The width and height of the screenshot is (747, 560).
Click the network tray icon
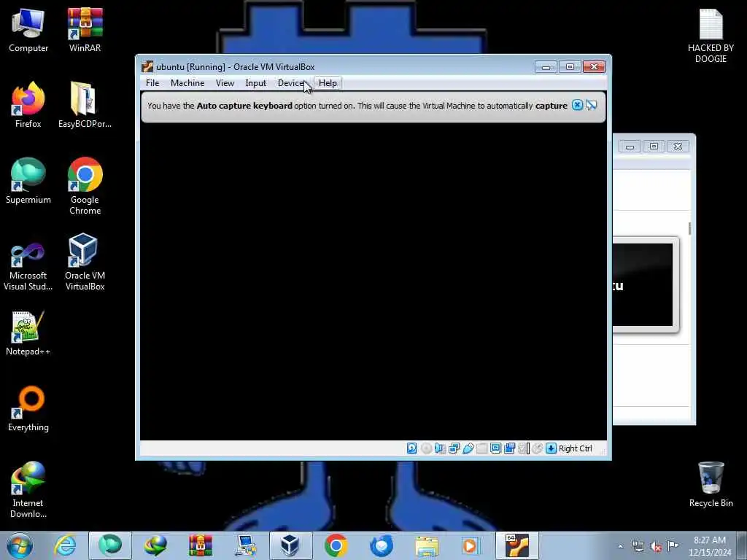tap(638, 546)
